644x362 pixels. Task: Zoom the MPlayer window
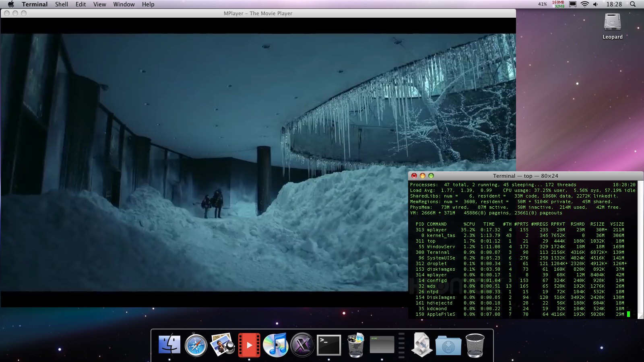click(24, 13)
